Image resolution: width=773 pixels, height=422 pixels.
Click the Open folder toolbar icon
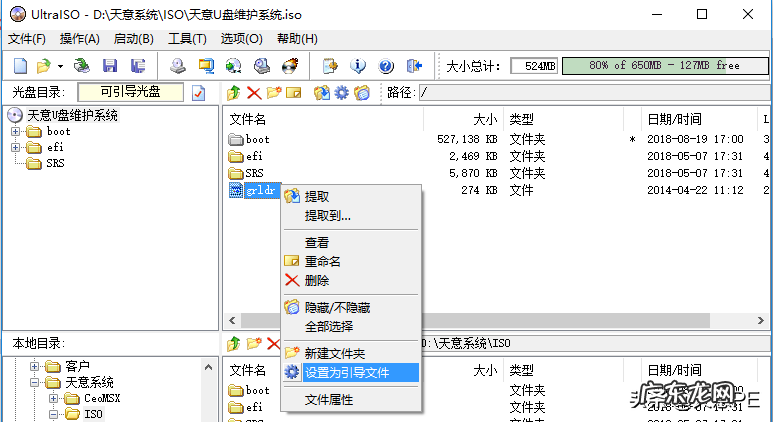[44, 66]
